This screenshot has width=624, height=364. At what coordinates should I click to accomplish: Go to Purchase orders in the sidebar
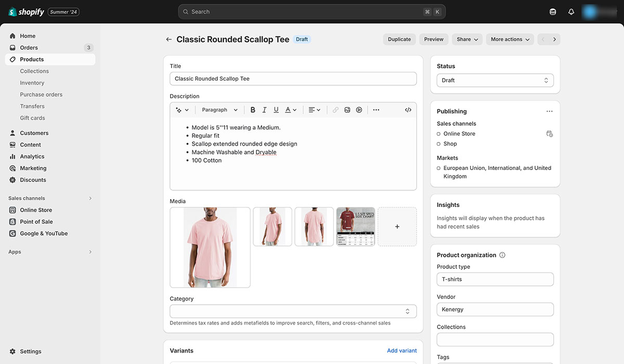(41, 94)
